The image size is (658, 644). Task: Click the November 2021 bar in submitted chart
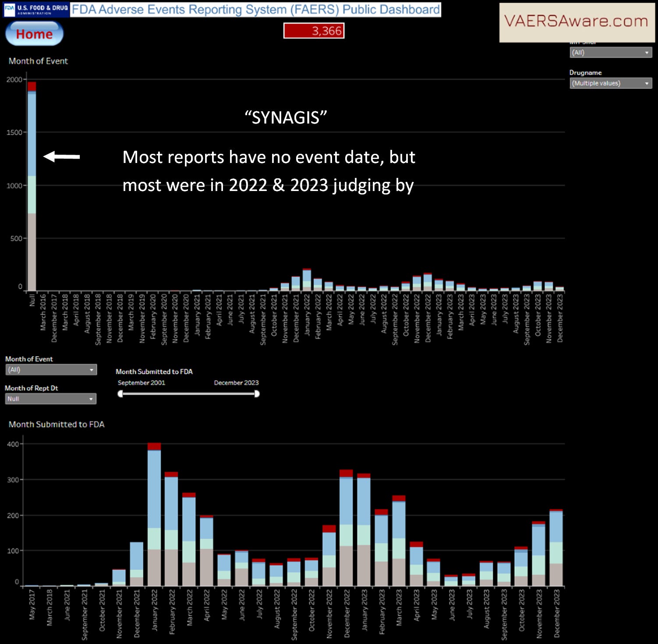[119, 577]
